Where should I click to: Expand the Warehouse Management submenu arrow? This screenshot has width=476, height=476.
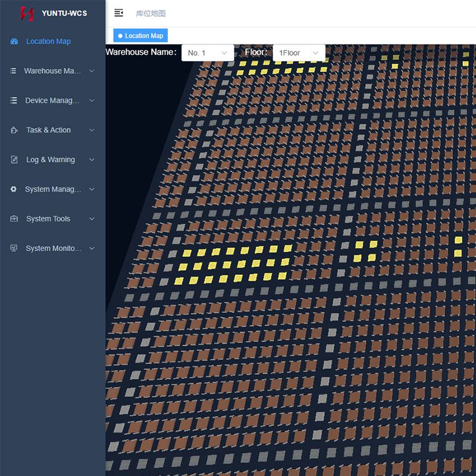(92, 71)
